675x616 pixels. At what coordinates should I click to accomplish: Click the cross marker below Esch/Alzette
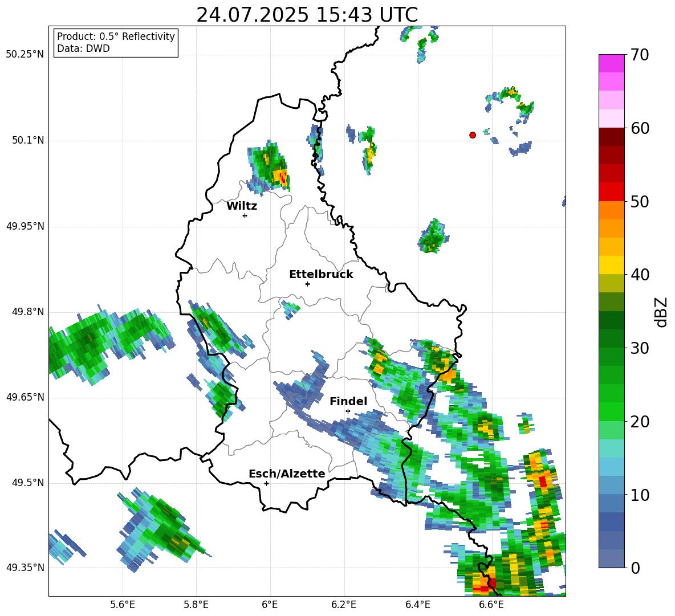(266, 483)
